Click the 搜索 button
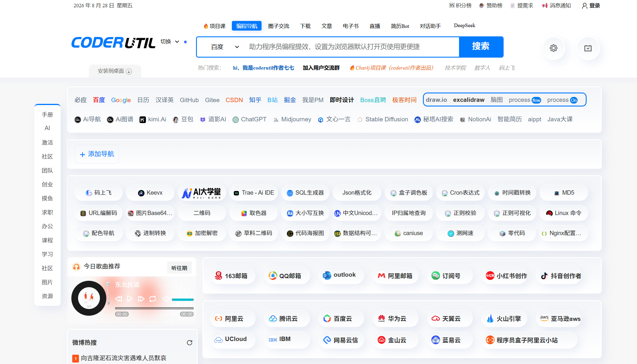This screenshot has width=637, height=364. [x=481, y=47]
